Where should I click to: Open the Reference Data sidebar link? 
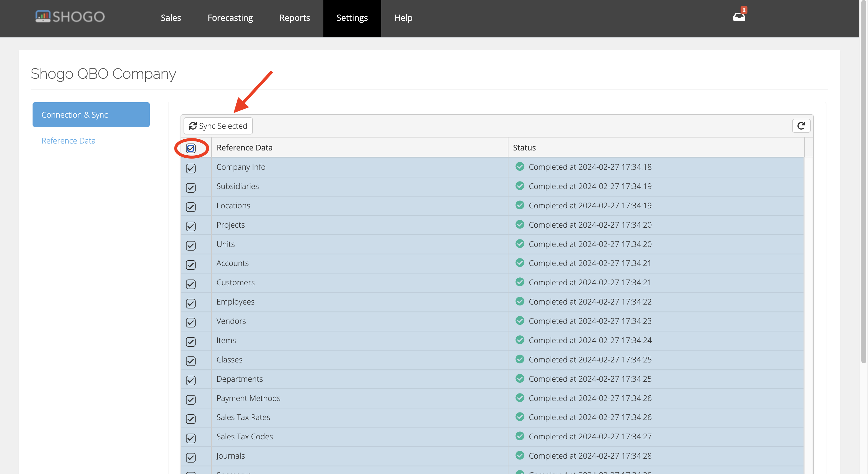(68, 141)
